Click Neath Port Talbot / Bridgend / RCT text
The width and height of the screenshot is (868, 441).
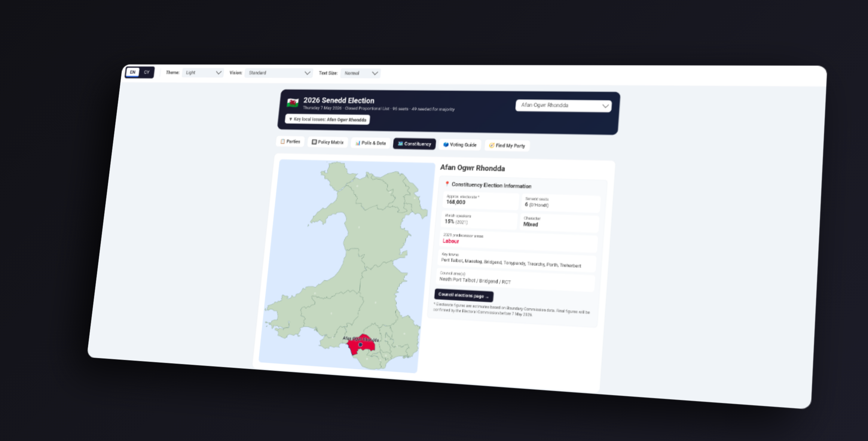point(475,280)
